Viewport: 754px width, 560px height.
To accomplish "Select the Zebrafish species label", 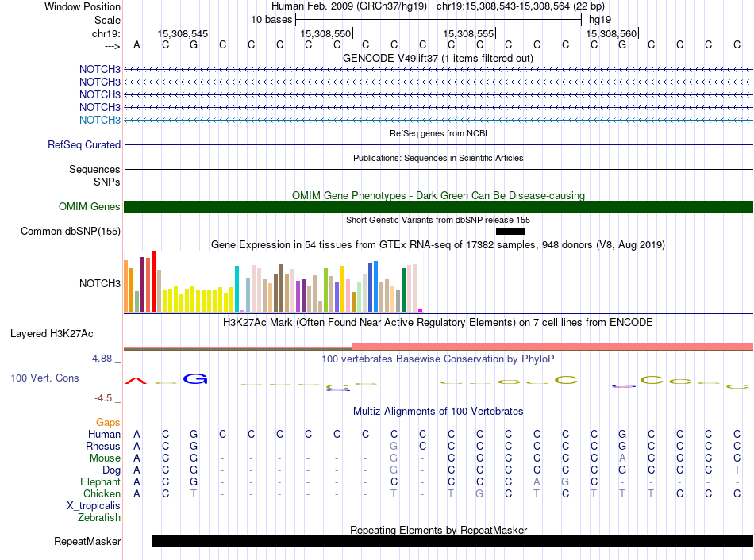I will 99,518.
